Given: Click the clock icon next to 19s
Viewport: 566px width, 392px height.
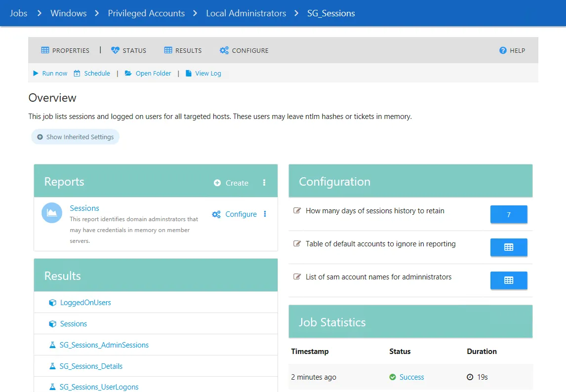Looking at the screenshot, I should click(x=470, y=377).
